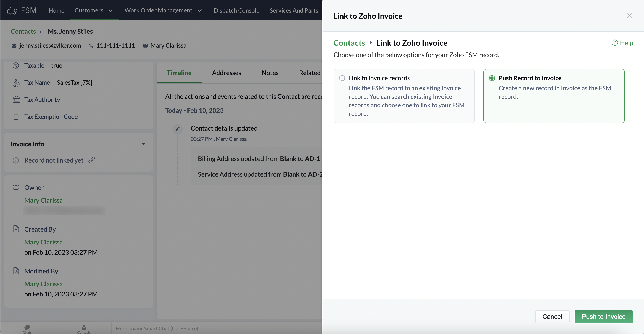Click 'Contact details updated' timeline entry

tap(224, 128)
